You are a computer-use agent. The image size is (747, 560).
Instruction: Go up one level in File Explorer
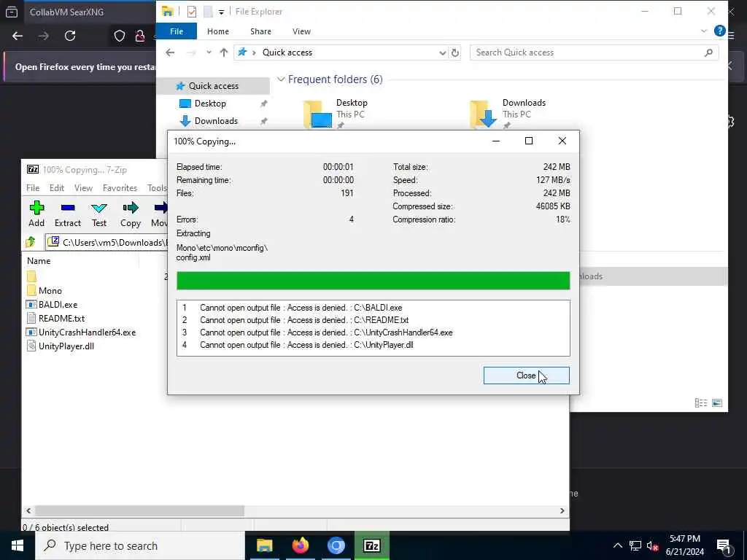pos(224,52)
